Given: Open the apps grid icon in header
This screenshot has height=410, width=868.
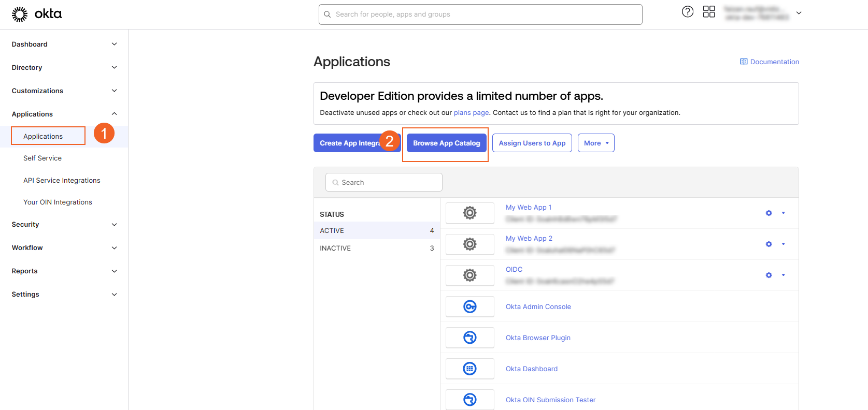Looking at the screenshot, I should pyautogui.click(x=708, y=12).
